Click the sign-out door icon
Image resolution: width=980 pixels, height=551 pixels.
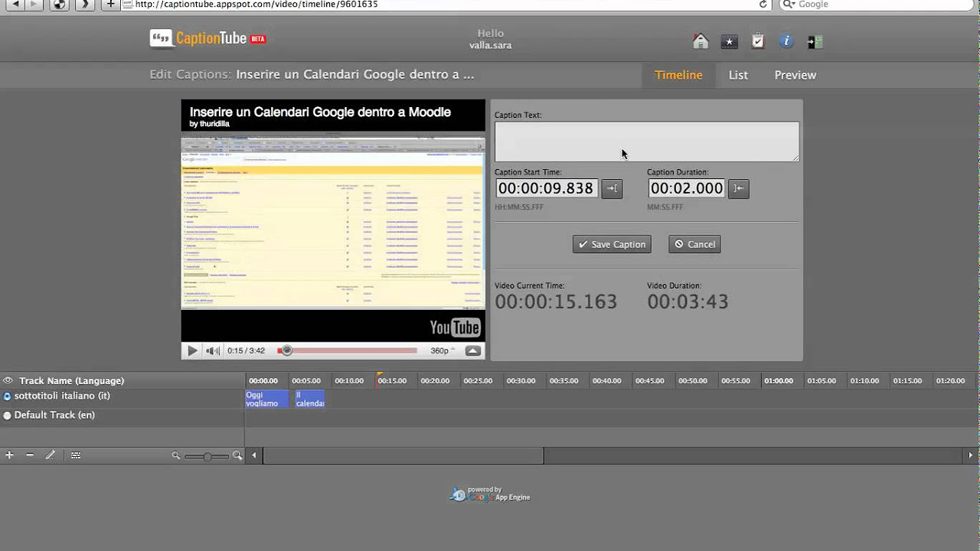[815, 41]
